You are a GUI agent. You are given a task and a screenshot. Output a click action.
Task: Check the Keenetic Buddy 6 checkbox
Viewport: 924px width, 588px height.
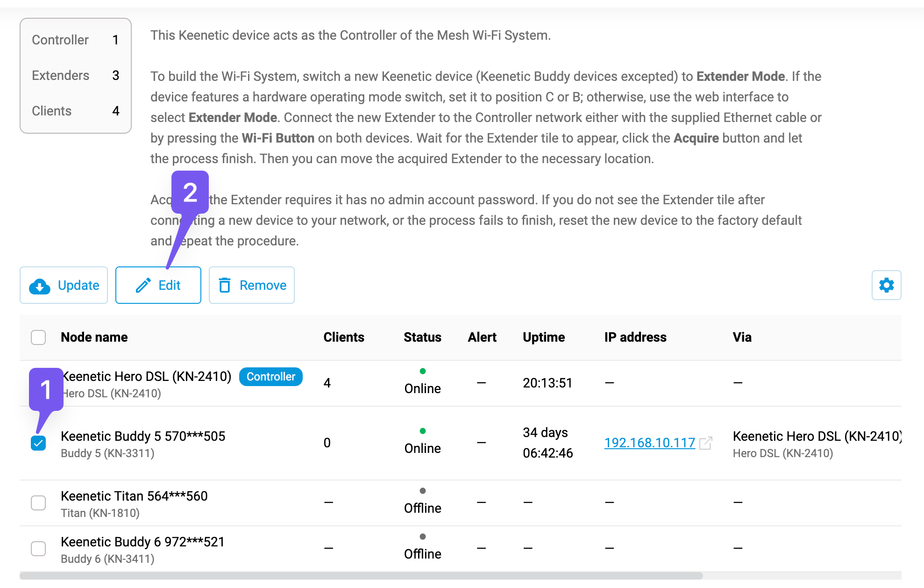coord(38,549)
